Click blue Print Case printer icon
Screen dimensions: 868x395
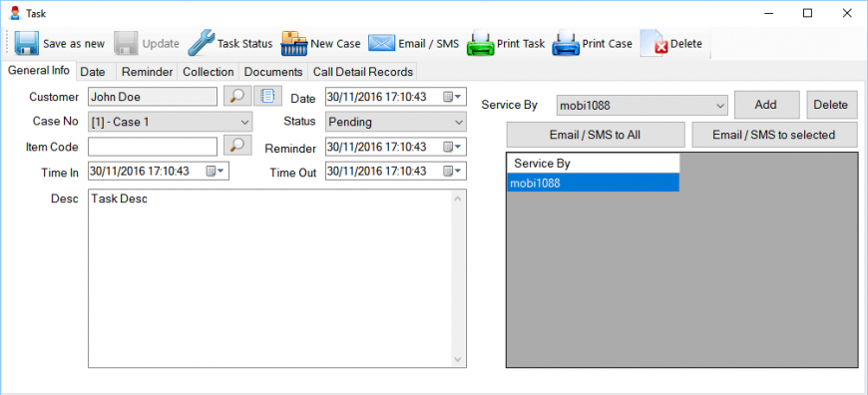(565, 44)
